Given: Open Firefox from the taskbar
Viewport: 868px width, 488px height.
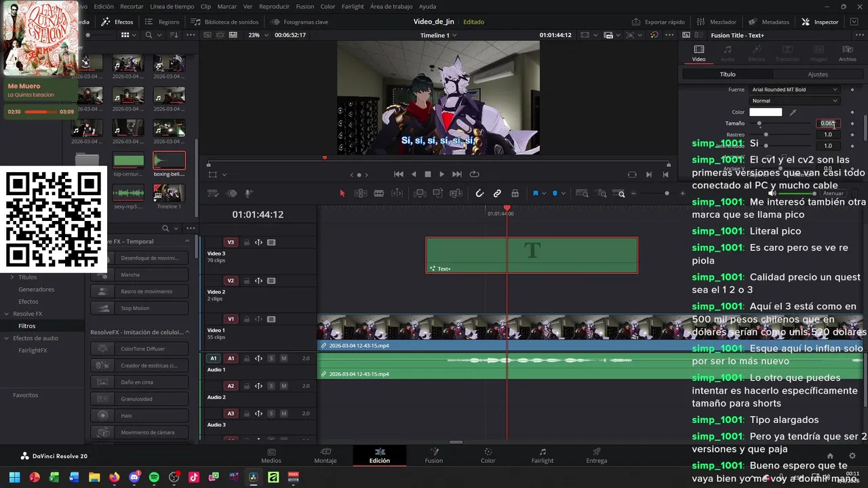Looking at the screenshot, I should pyautogui.click(x=114, y=477).
